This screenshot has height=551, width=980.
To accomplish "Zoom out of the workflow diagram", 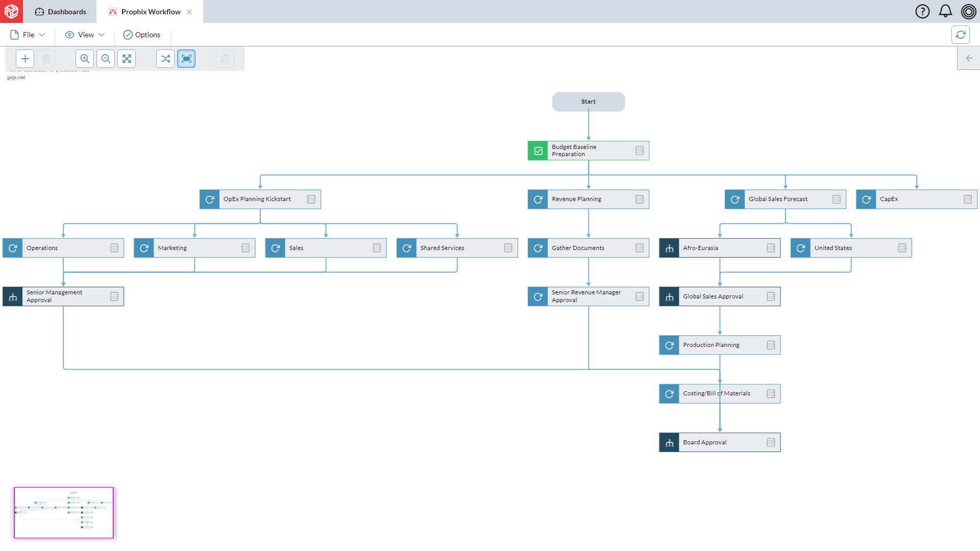I will coord(106,59).
